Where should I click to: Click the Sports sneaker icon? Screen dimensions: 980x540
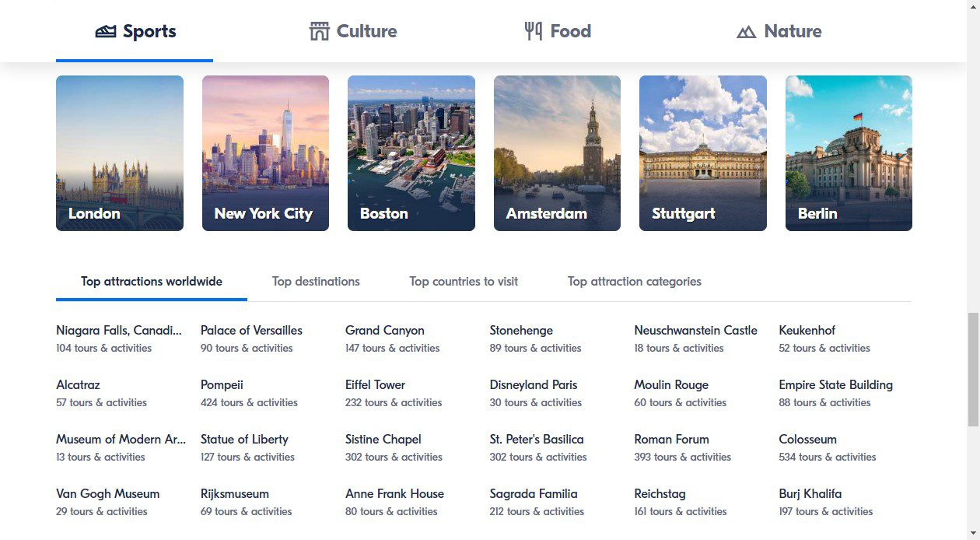(x=106, y=32)
